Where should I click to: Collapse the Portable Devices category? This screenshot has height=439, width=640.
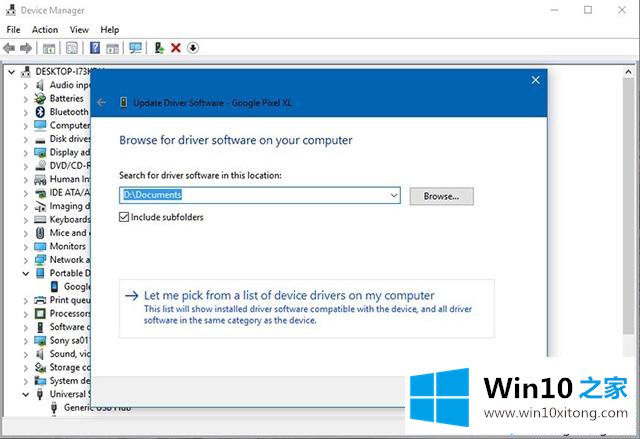coord(26,273)
